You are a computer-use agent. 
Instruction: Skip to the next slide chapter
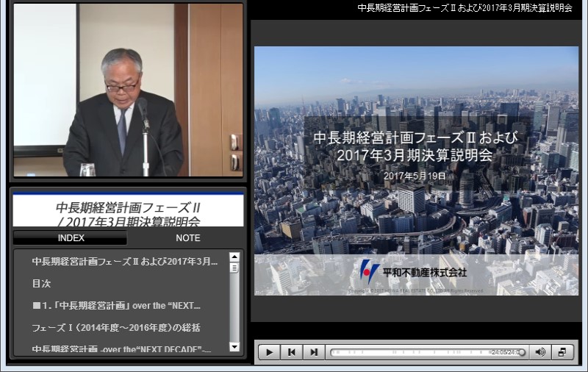pos(314,352)
